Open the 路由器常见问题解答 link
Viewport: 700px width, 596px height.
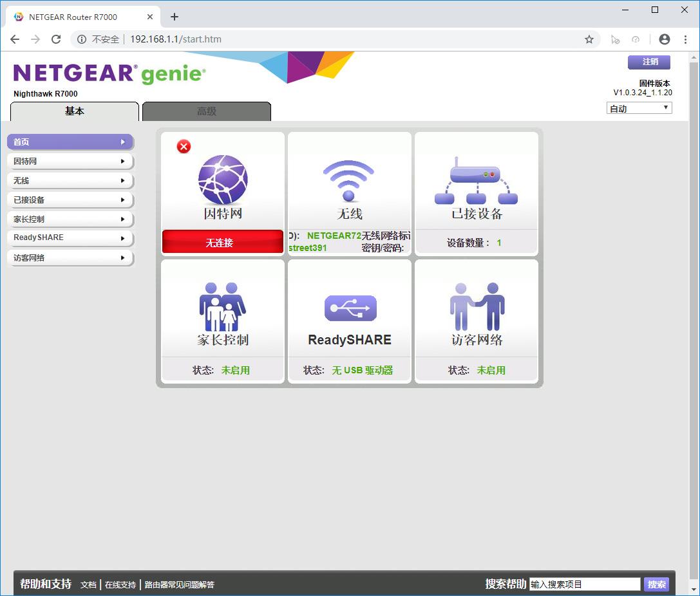[180, 584]
